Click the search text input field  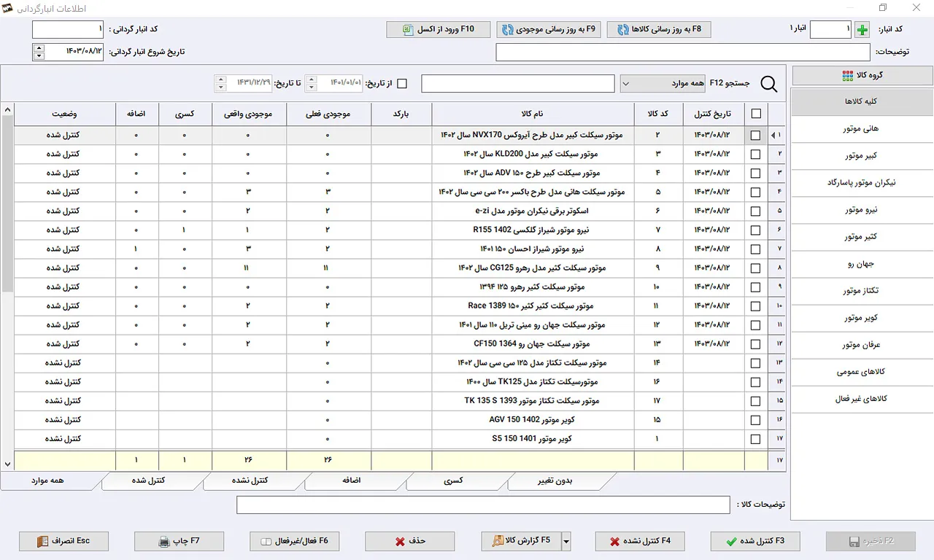[x=518, y=84]
